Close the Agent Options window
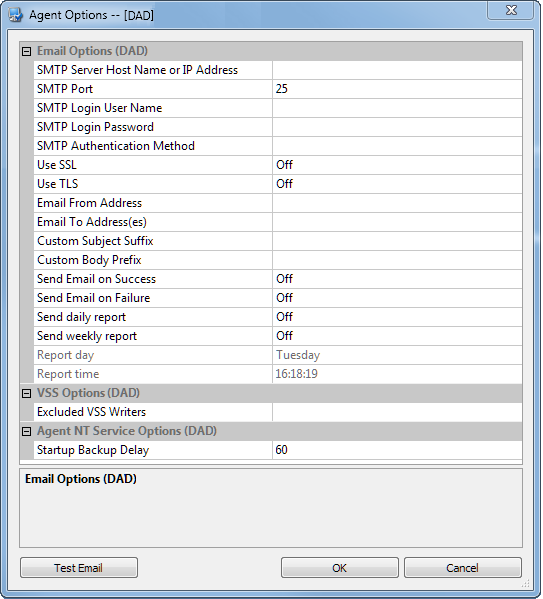 click(x=511, y=10)
